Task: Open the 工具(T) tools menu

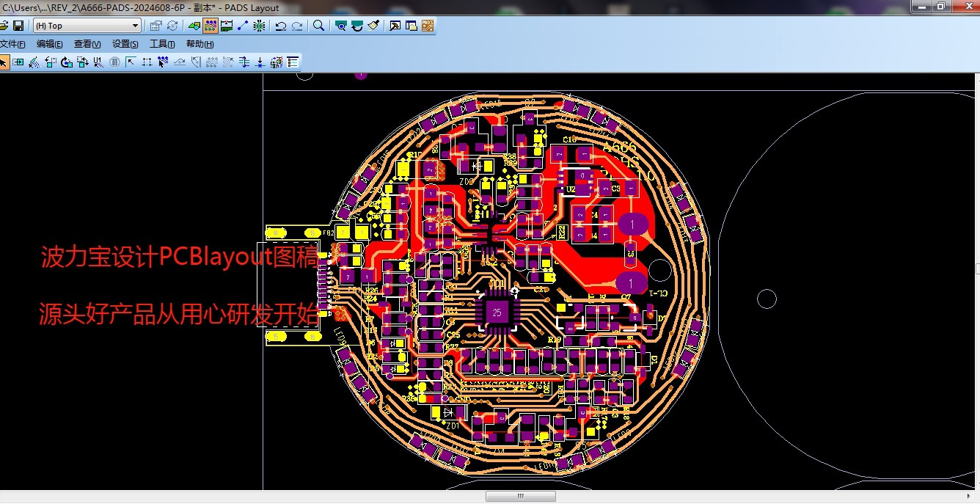Action: click(162, 44)
